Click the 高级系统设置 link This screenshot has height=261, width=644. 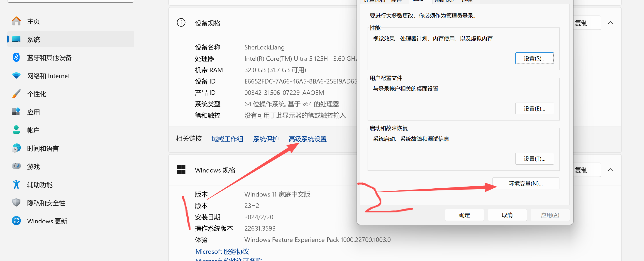click(x=307, y=139)
